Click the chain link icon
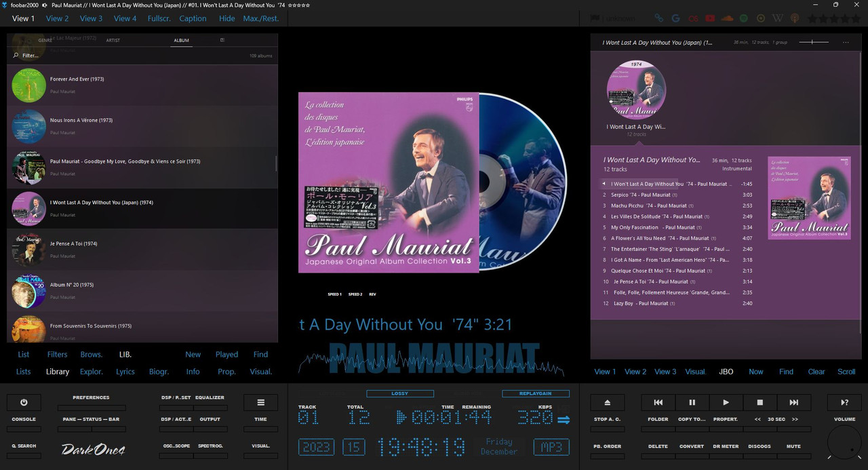The image size is (868, 470). [658, 18]
